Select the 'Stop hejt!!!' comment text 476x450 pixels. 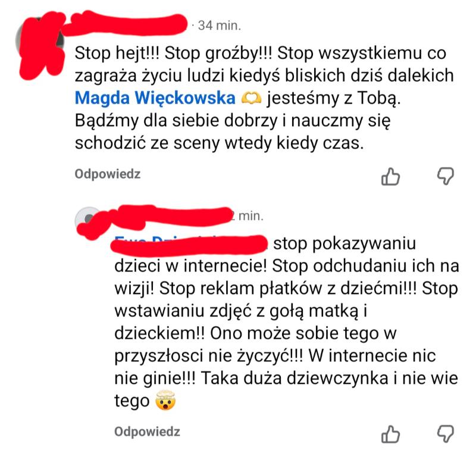(x=264, y=98)
